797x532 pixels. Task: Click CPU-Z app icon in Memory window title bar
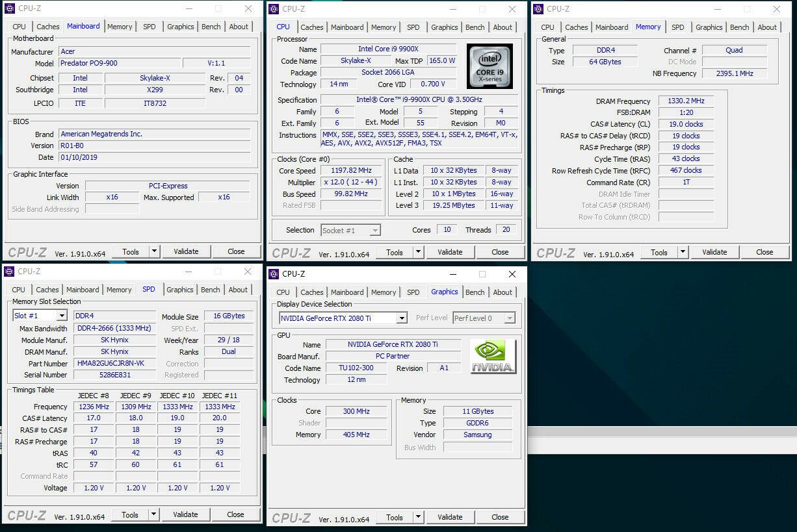[538, 9]
